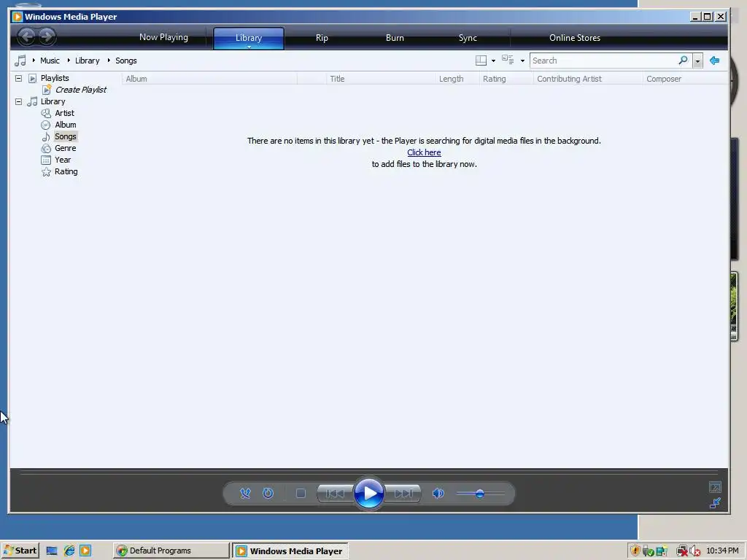This screenshot has width=747, height=560.
Task: Sort by the Composer column header
Action: [685, 79]
